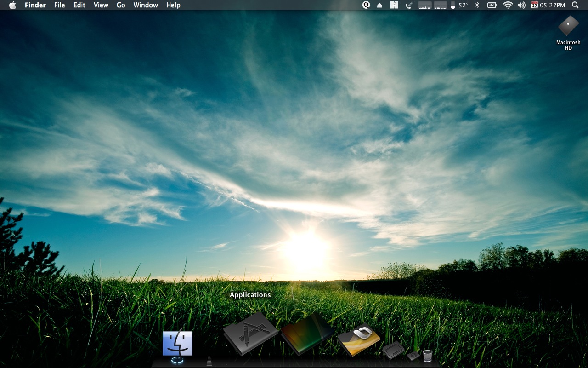Open the battery status menu
Screen dimensions: 588x368
point(492,5)
